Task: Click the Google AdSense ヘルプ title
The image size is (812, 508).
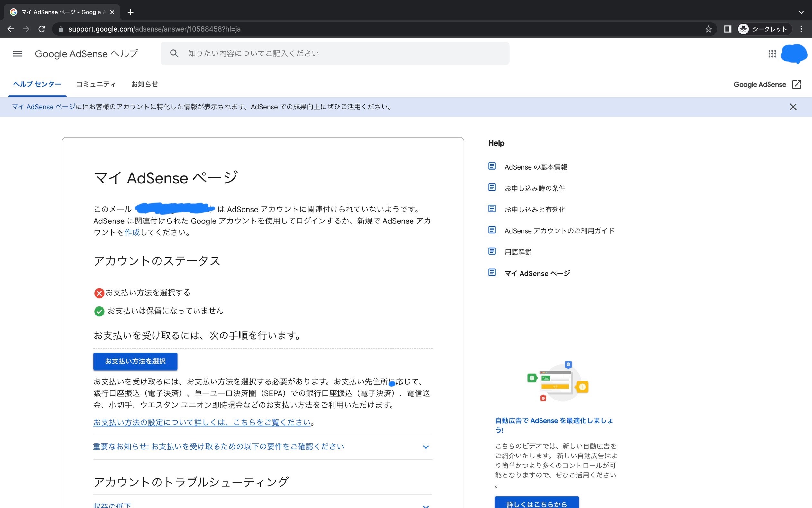Action: (86, 54)
